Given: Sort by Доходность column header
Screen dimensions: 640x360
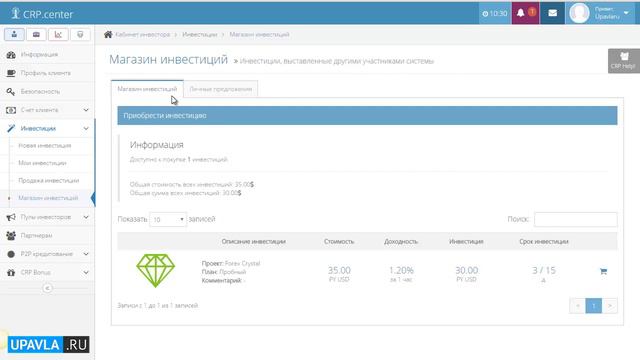Looking at the screenshot, I should tap(401, 242).
